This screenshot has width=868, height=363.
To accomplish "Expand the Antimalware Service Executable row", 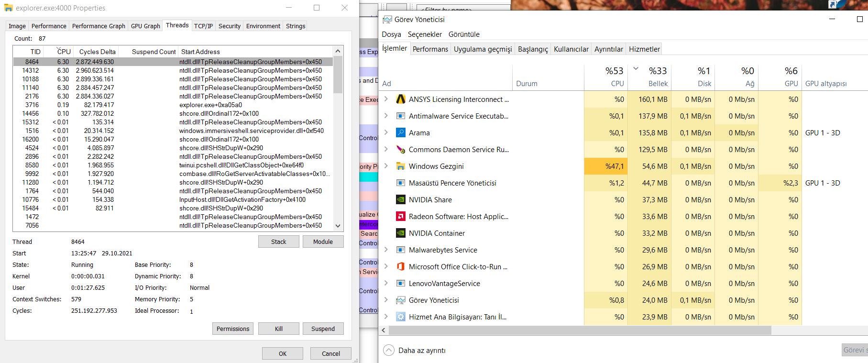I will pos(386,116).
